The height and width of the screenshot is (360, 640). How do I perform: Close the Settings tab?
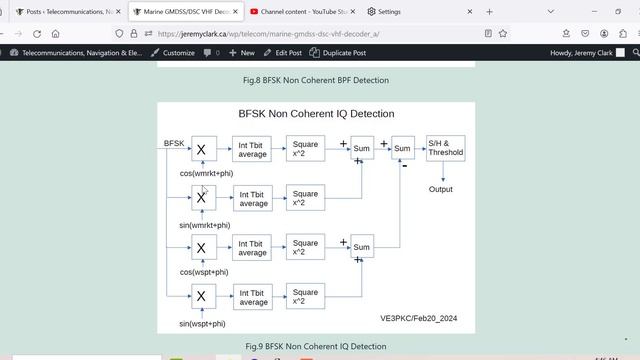pos(470,12)
